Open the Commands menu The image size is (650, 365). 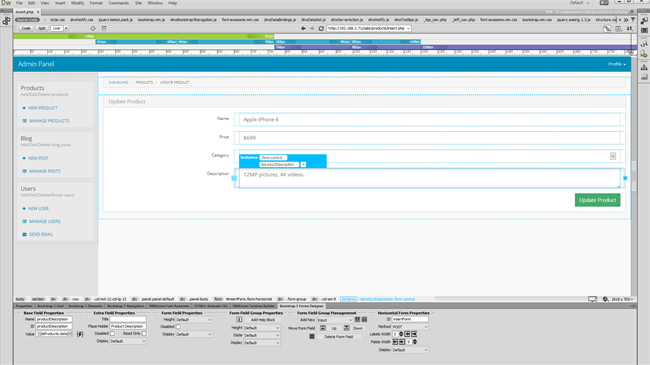click(119, 3)
